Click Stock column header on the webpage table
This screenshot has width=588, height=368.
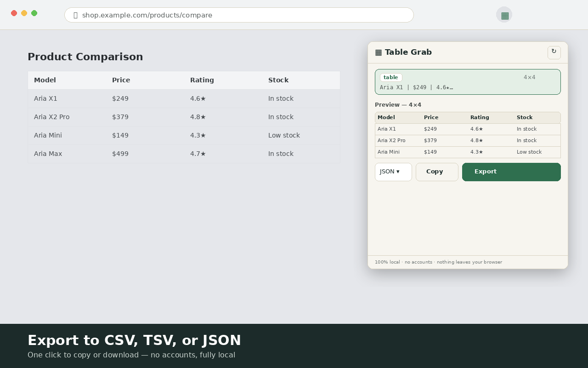click(x=278, y=80)
